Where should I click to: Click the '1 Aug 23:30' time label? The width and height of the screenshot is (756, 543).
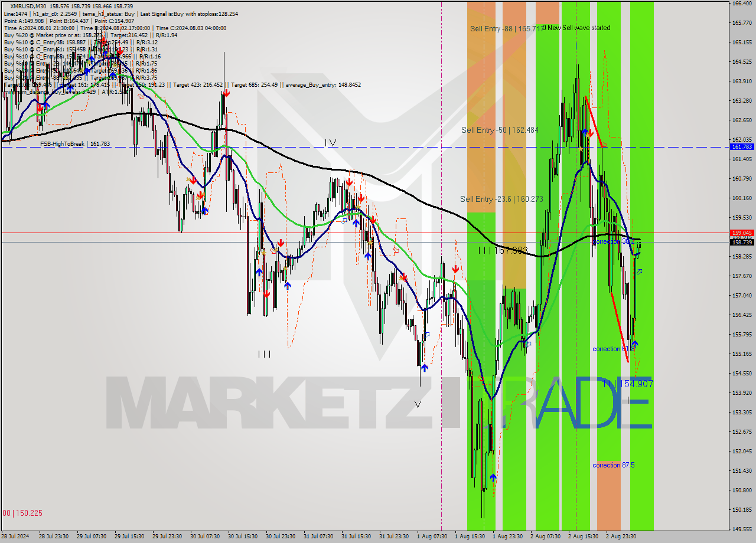(507, 537)
